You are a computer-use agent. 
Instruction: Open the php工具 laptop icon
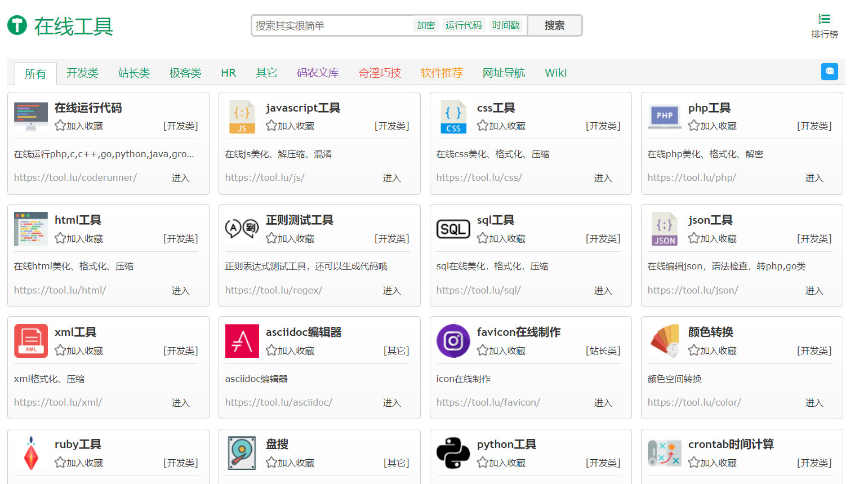tap(665, 116)
